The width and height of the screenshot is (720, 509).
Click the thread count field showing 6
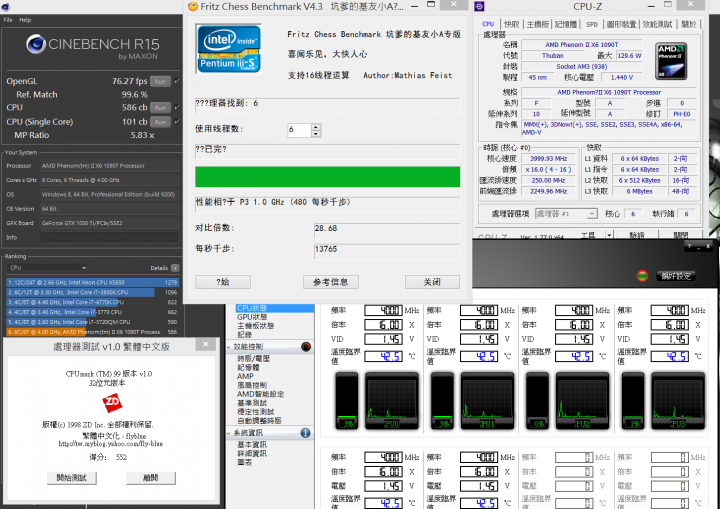click(299, 130)
